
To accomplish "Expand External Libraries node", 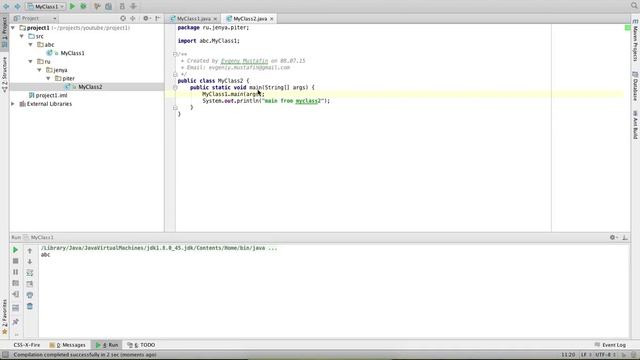I will (13, 104).
